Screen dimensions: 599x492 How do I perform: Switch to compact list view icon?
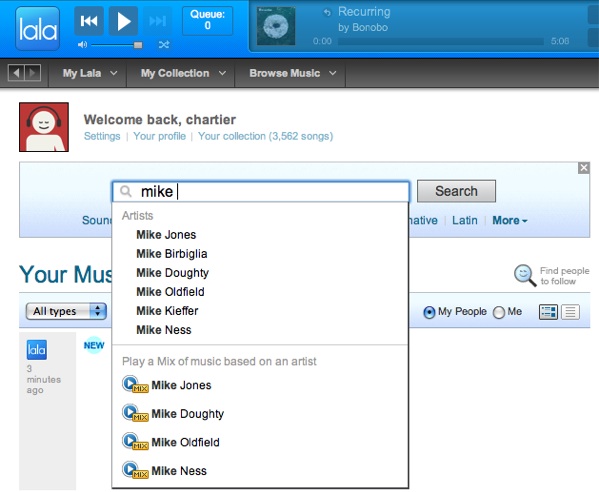570,312
